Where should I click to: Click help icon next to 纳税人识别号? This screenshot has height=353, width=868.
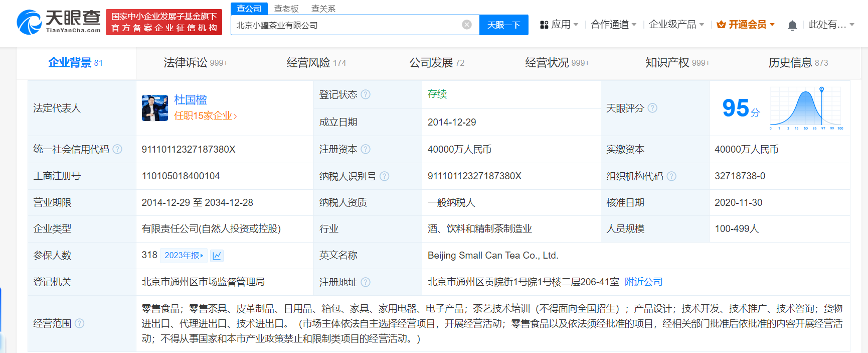tap(385, 176)
